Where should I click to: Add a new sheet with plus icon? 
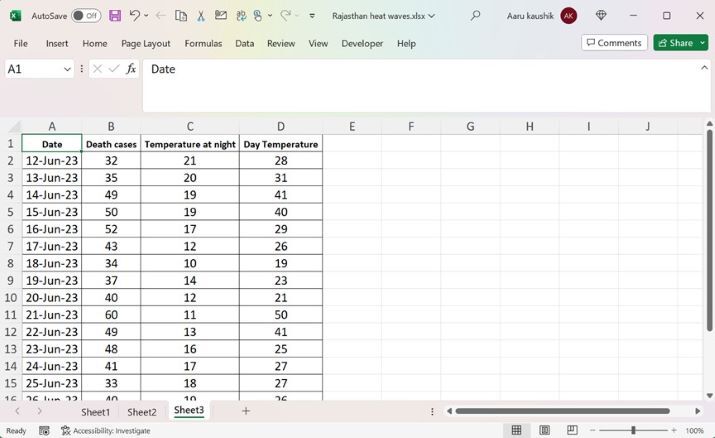coord(246,411)
